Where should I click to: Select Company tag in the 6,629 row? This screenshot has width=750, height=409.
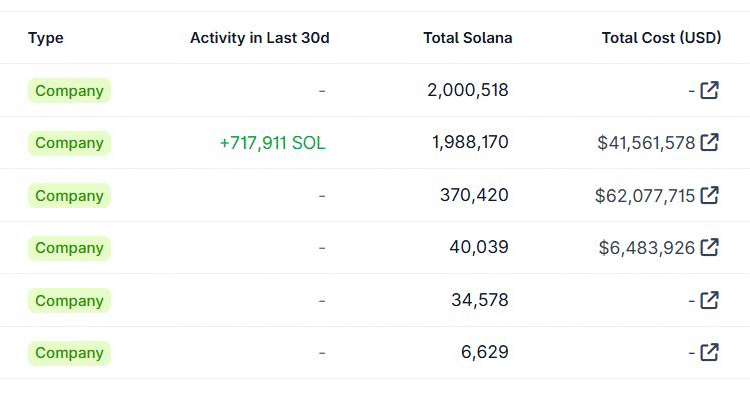pyautogui.click(x=69, y=353)
